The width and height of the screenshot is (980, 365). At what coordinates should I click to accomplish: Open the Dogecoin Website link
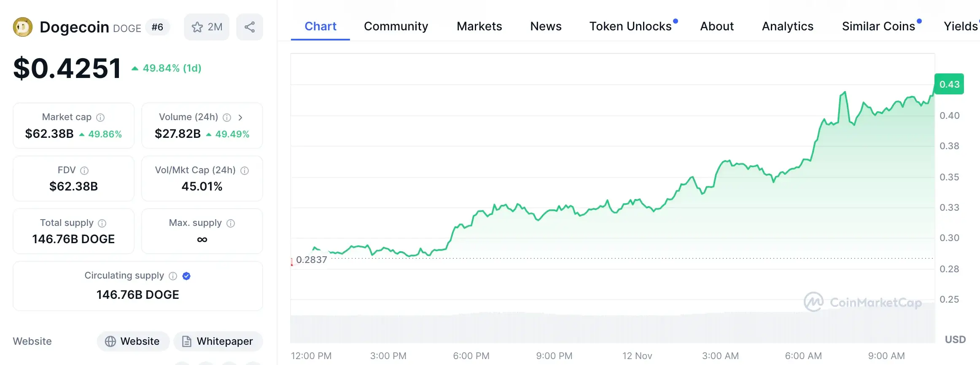133,341
